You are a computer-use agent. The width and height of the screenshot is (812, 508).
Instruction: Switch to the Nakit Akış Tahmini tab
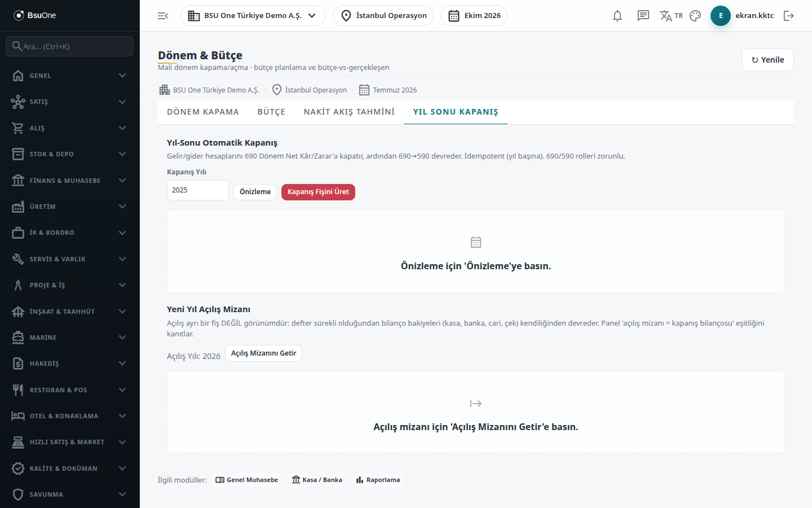[349, 112]
